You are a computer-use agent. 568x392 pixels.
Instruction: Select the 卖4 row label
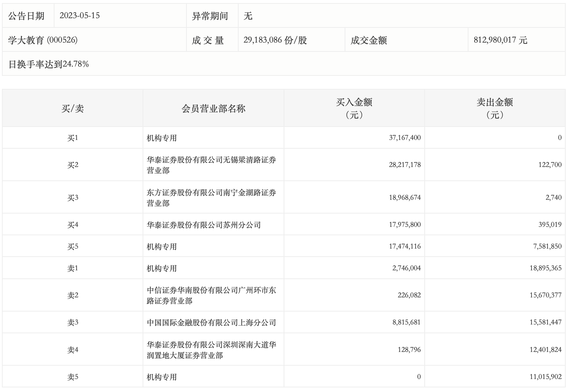[x=73, y=350]
